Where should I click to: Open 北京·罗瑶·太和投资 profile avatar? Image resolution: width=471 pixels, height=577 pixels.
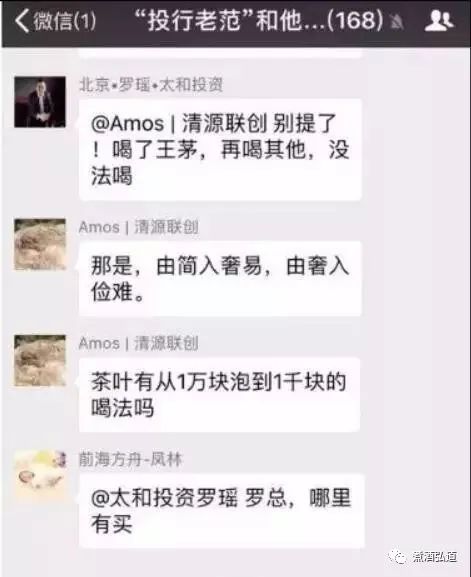[40, 102]
